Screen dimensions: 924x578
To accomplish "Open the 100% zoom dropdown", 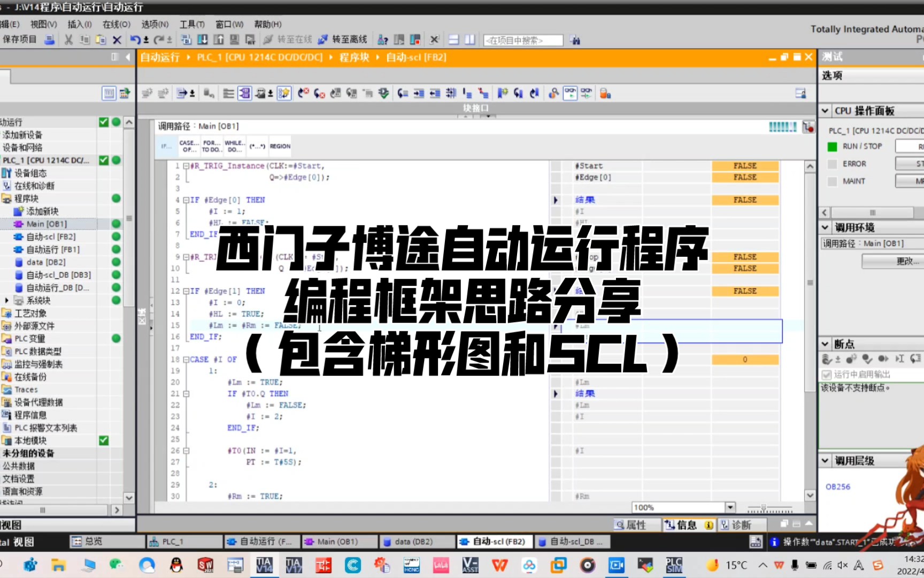I will tap(730, 507).
